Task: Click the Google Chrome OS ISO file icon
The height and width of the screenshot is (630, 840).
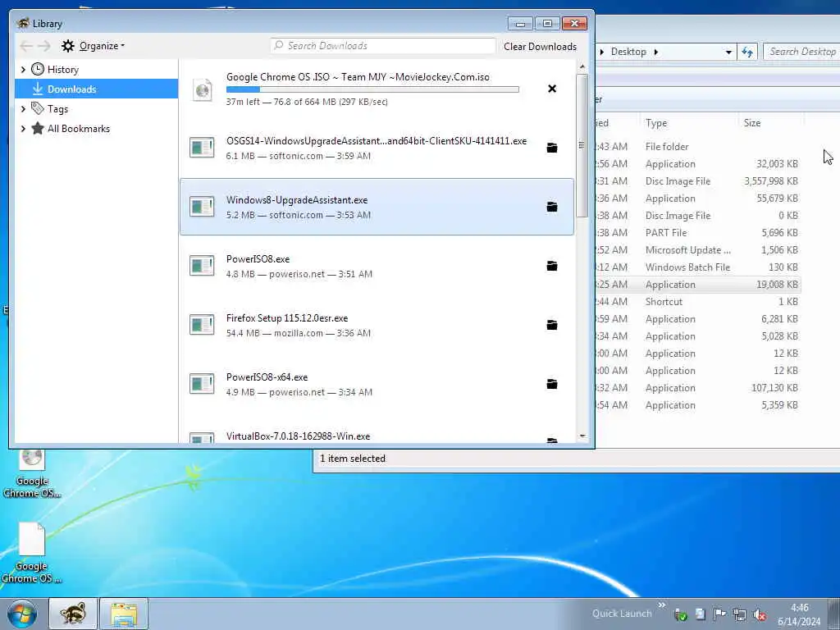Action: click(202, 89)
